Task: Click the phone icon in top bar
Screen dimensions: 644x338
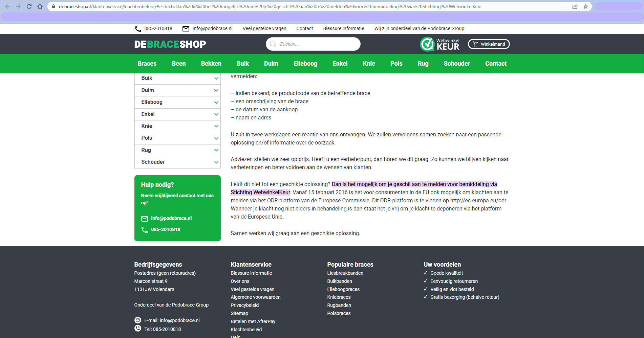Action: 138,29
